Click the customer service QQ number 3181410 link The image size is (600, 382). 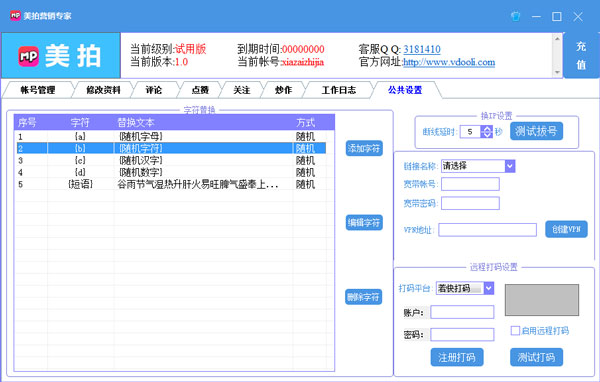point(422,49)
